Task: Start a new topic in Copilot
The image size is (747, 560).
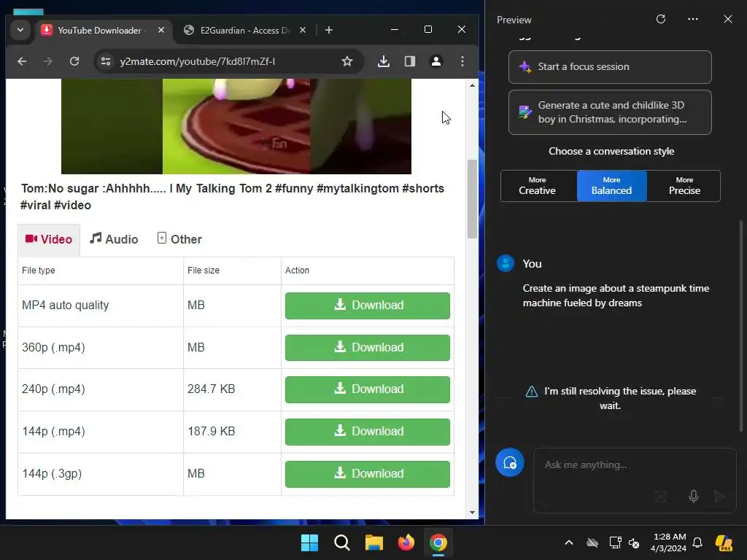Action: coord(510,462)
